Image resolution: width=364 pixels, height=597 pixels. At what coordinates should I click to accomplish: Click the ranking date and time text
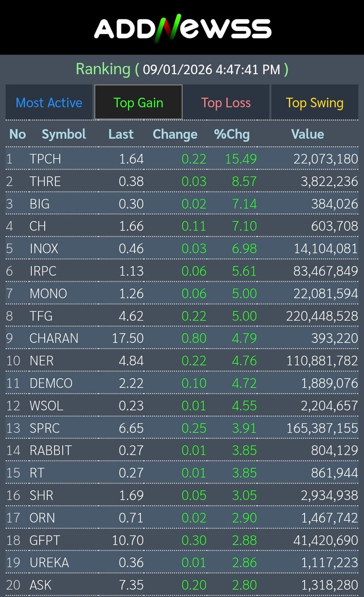click(x=211, y=69)
